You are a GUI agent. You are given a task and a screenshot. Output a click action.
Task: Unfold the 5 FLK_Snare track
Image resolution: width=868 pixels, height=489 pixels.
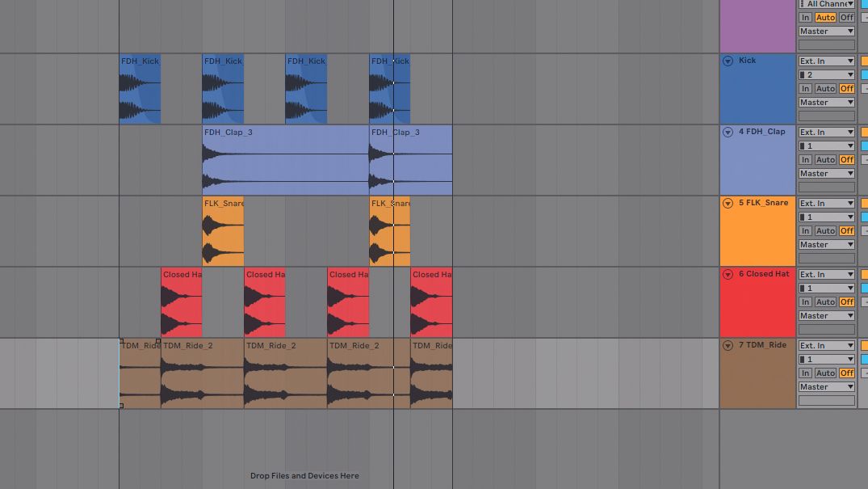728,203
